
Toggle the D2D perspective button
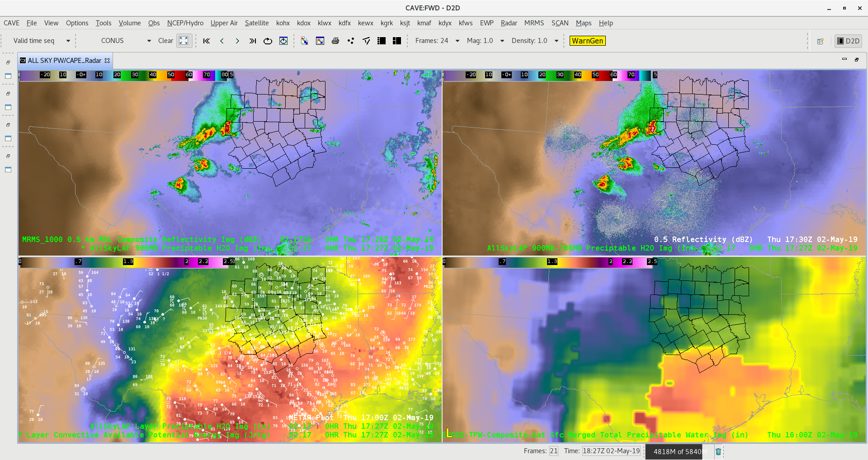848,41
